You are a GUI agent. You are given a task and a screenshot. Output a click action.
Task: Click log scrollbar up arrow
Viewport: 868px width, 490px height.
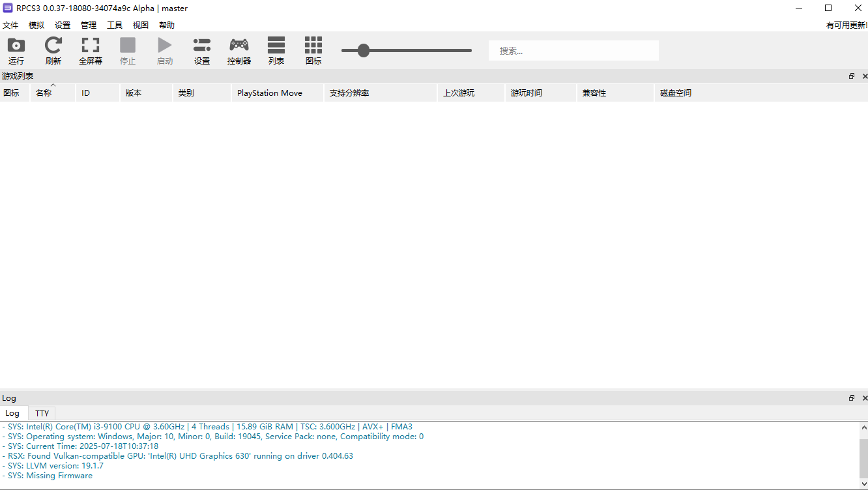tap(864, 428)
